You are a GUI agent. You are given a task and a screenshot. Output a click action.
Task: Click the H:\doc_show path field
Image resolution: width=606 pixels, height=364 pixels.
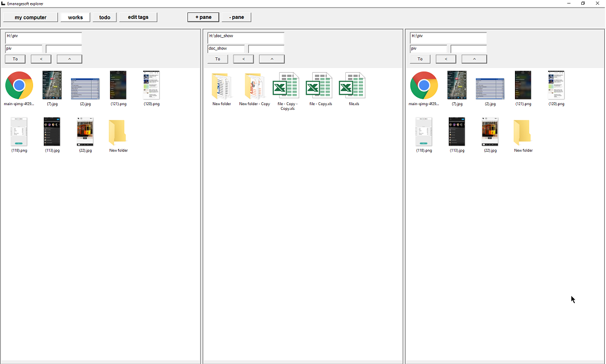pos(246,38)
